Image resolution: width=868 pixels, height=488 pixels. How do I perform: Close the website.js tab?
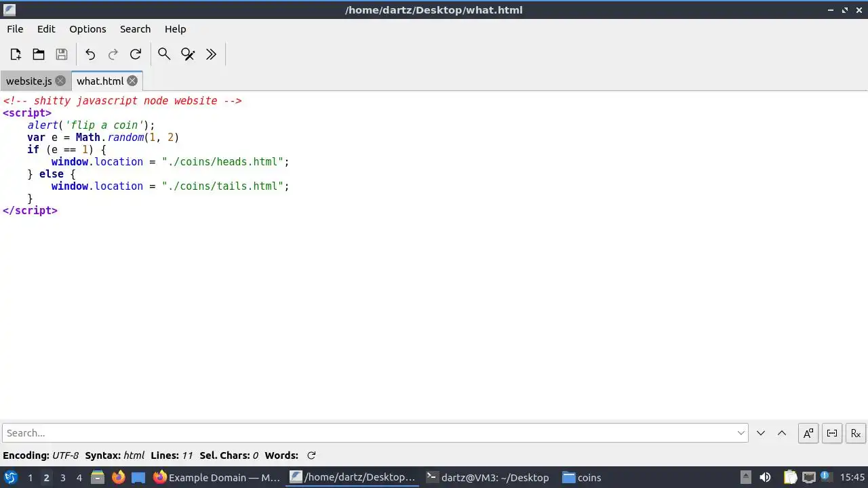point(60,81)
